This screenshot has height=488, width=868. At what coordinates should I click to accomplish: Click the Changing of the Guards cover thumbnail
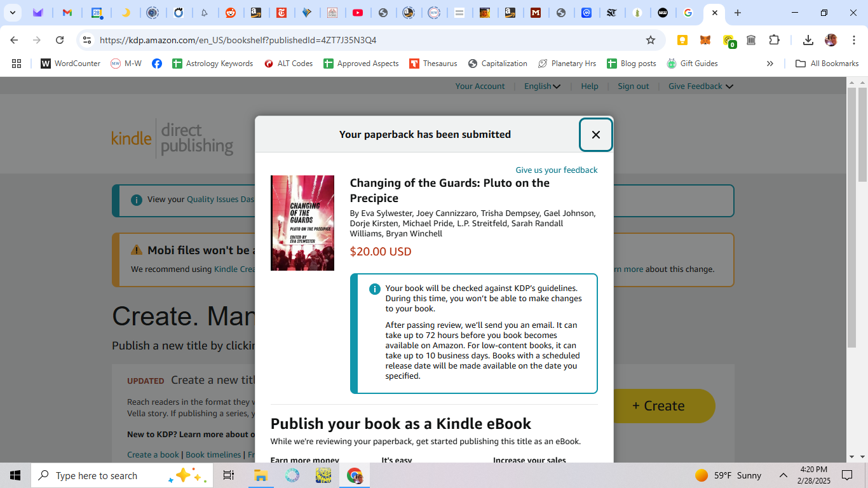pyautogui.click(x=302, y=223)
